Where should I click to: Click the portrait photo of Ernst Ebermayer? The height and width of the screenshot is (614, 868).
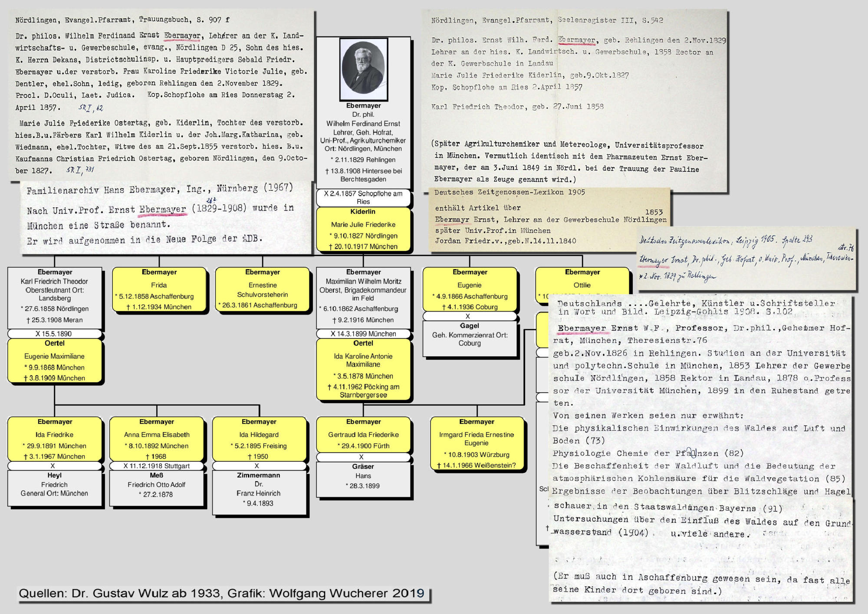[363, 69]
